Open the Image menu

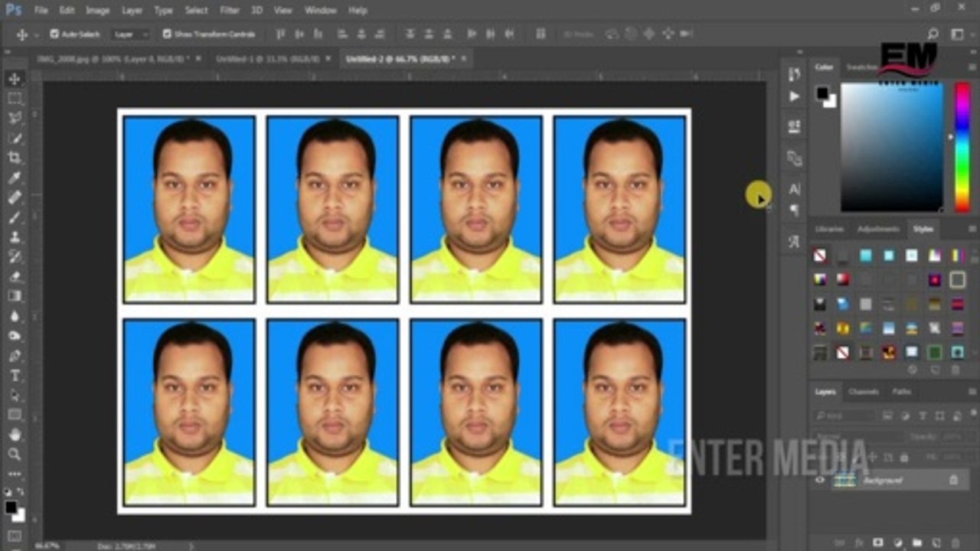[97, 11]
